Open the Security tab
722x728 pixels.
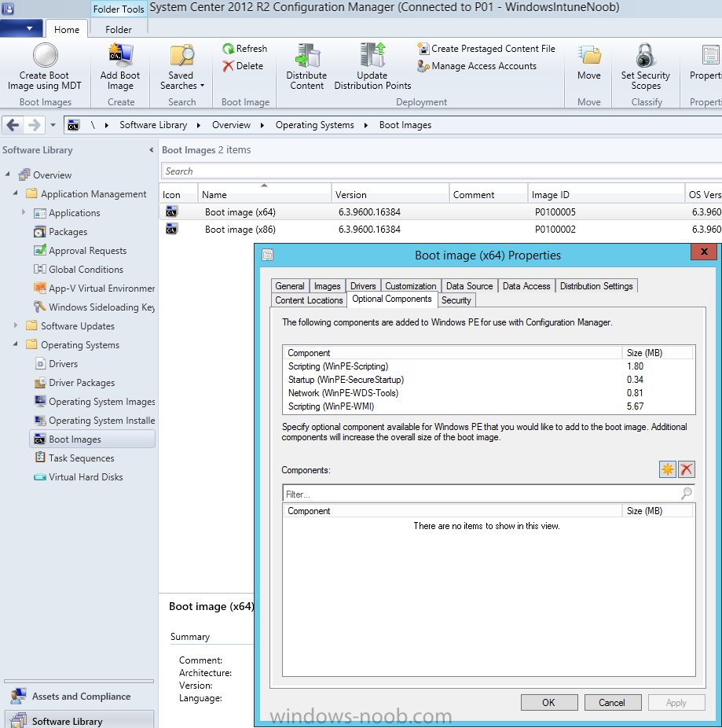(x=456, y=300)
